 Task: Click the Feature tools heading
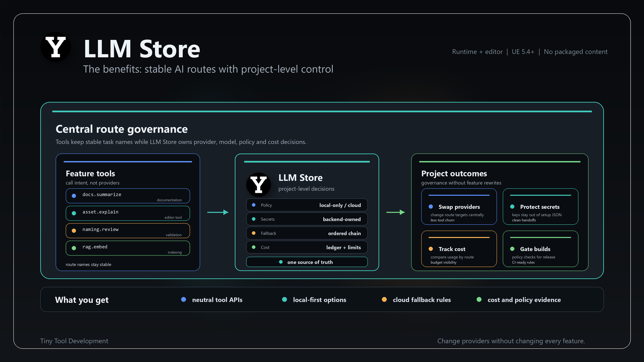click(90, 173)
